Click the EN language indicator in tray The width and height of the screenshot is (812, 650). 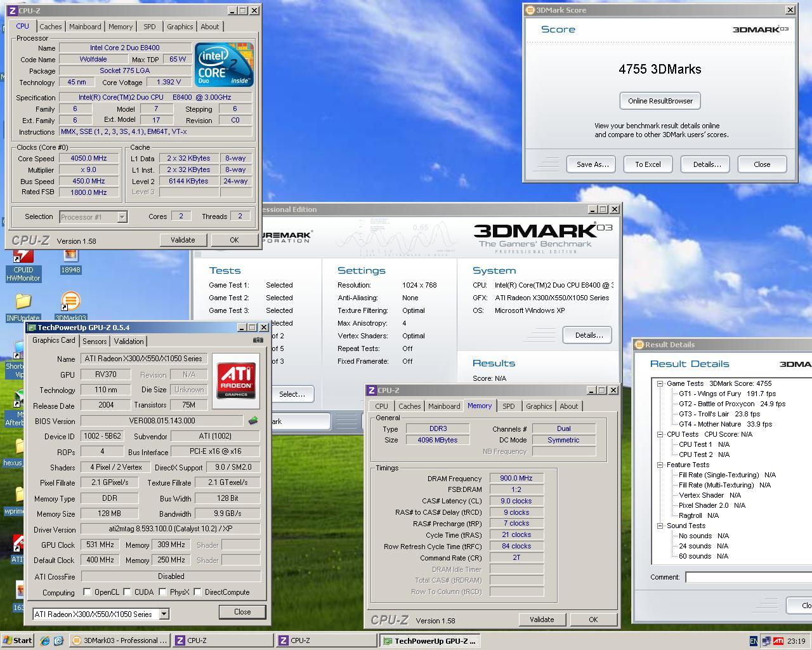[754, 641]
